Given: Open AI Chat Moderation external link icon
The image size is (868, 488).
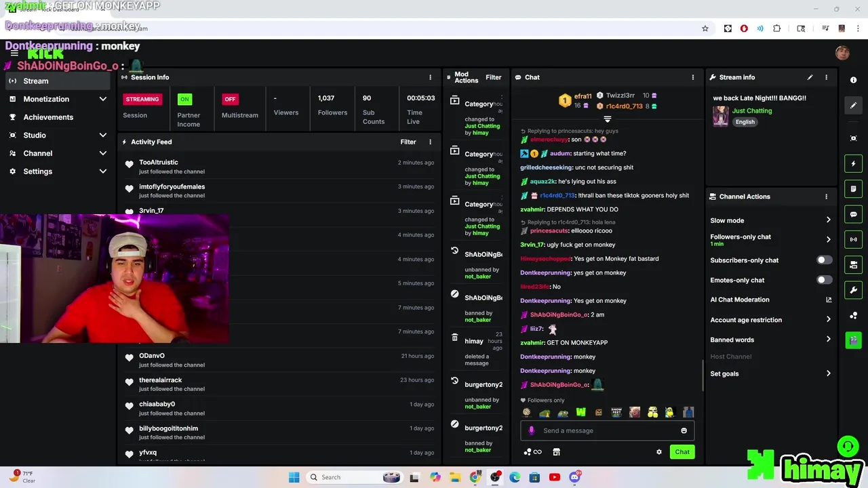Looking at the screenshot, I should pyautogui.click(x=828, y=300).
